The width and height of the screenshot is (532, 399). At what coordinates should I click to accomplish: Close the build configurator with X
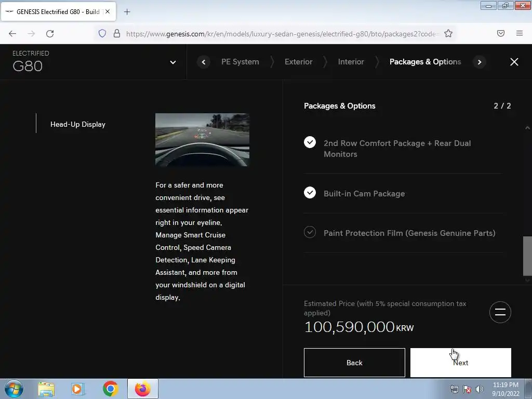514,62
